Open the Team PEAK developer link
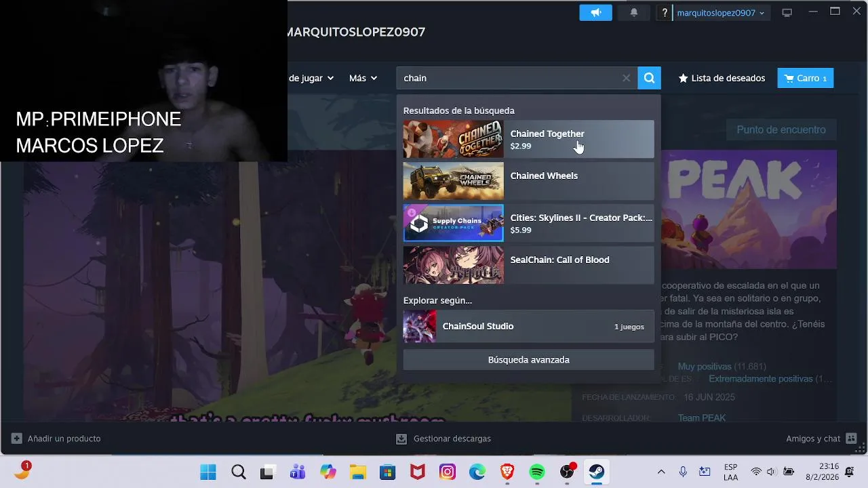 coord(702,418)
